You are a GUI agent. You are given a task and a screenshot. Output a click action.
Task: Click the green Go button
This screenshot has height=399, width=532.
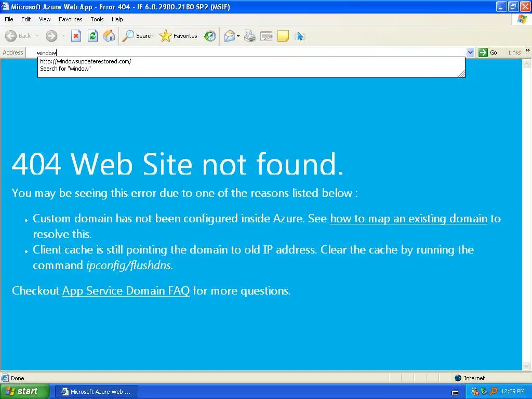[x=488, y=52]
